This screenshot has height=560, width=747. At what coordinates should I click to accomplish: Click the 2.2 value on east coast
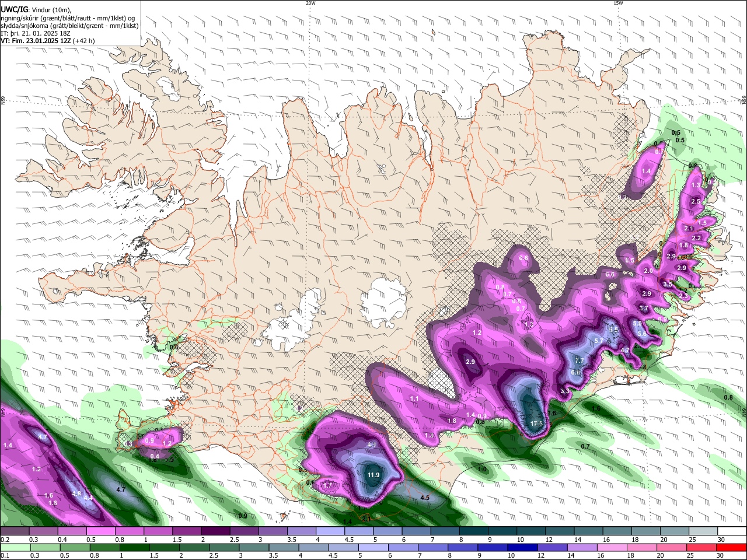pos(696,238)
